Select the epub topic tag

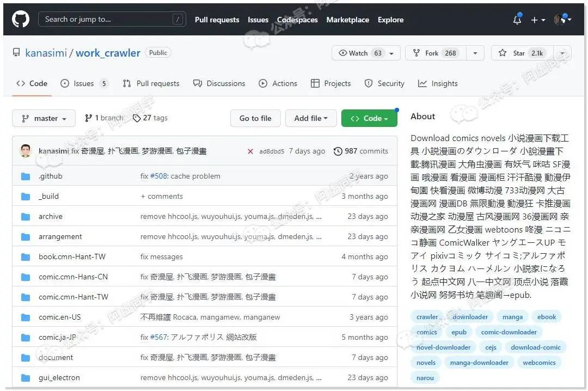point(459,333)
